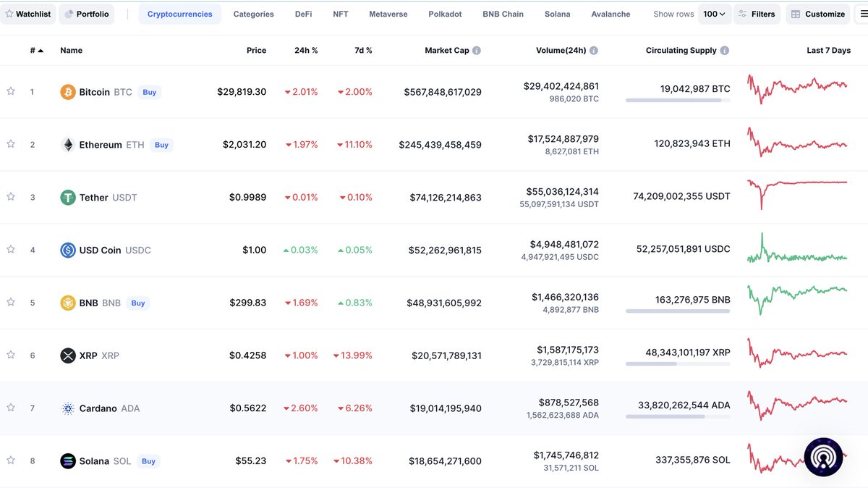Toggle watchlist star for Tether

(x=11, y=196)
